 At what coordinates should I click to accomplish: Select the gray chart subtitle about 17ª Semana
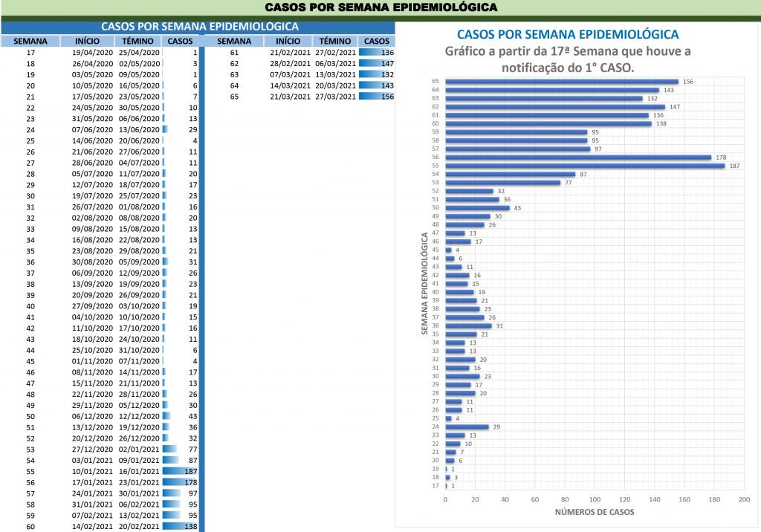click(x=568, y=59)
